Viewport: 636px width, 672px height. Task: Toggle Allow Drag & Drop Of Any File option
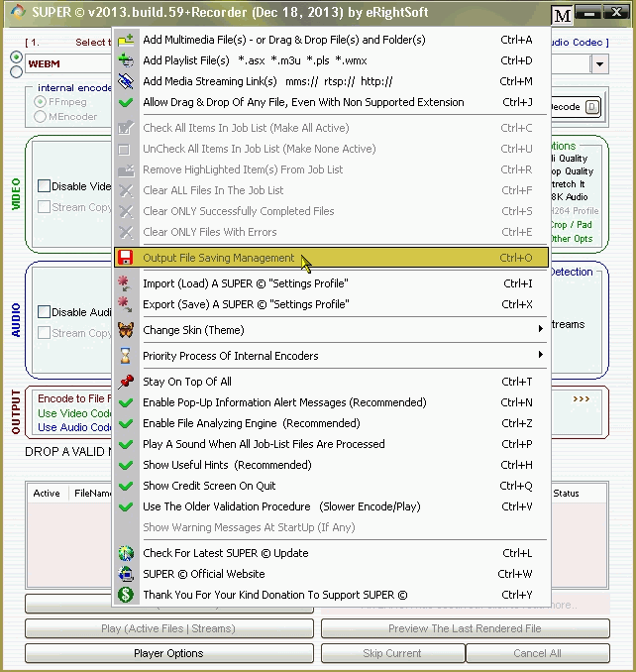click(331, 102)
